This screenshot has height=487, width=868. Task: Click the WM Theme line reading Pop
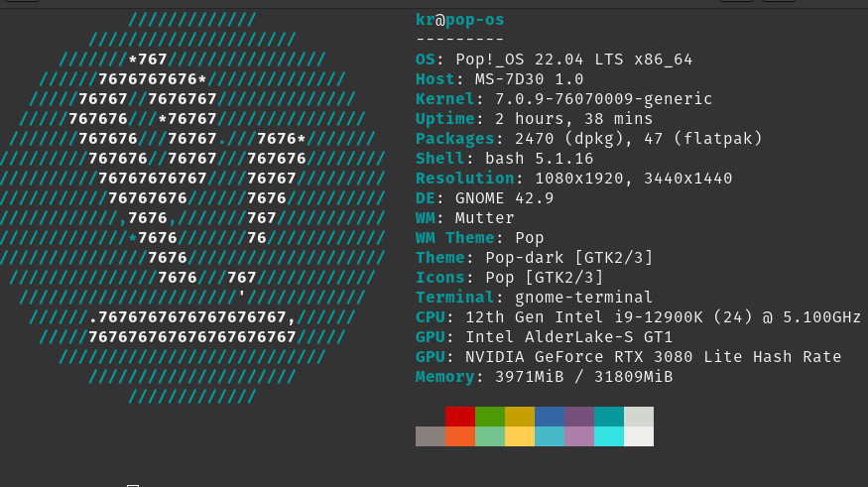tap(480, 238)
